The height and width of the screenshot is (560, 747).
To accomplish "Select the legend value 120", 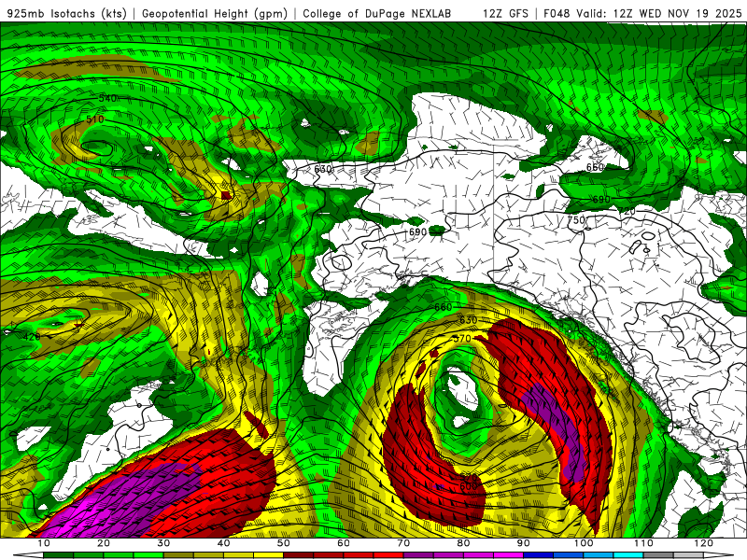I will pyautogui.click(x=703, y=543).
